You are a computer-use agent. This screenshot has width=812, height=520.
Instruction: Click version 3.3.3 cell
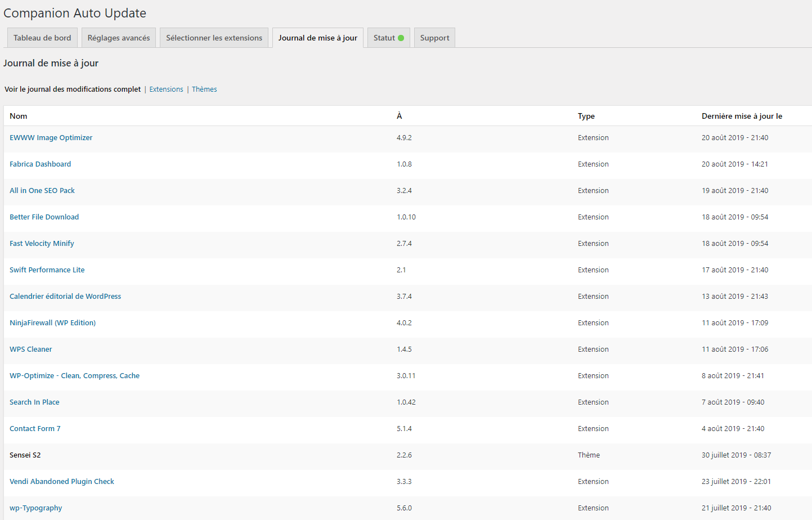click(x=404, y=481)
